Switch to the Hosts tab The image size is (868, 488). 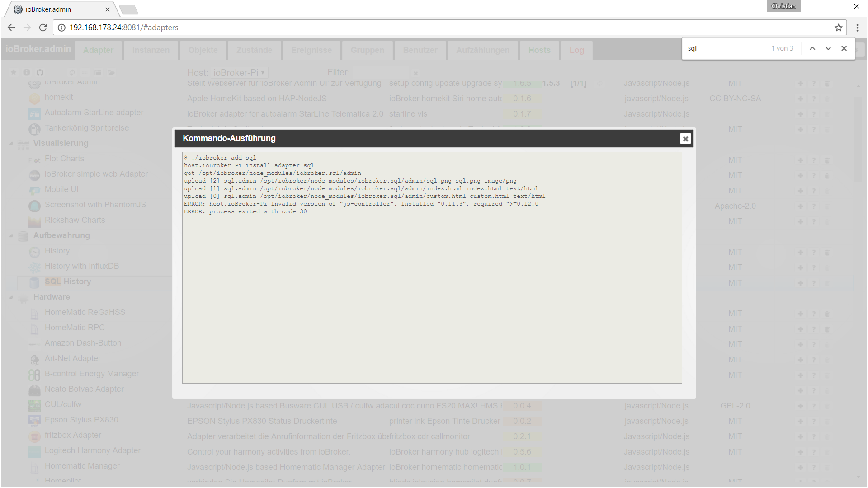[x=539, y=50]
